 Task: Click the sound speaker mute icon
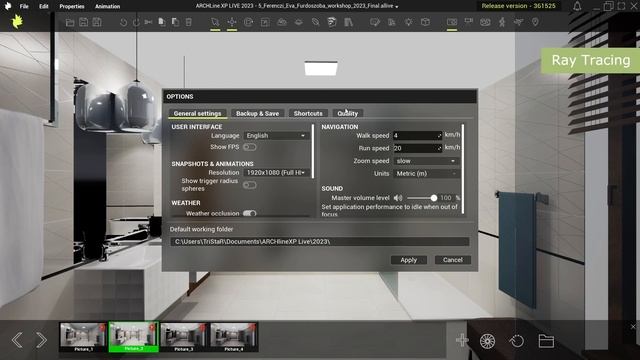pyautogui.click(x=398, y=198)
